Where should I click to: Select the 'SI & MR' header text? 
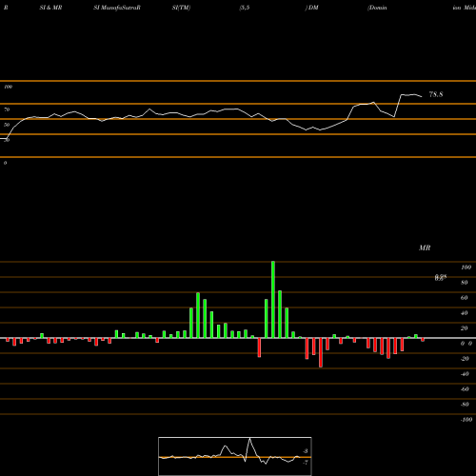pos(50,8)
